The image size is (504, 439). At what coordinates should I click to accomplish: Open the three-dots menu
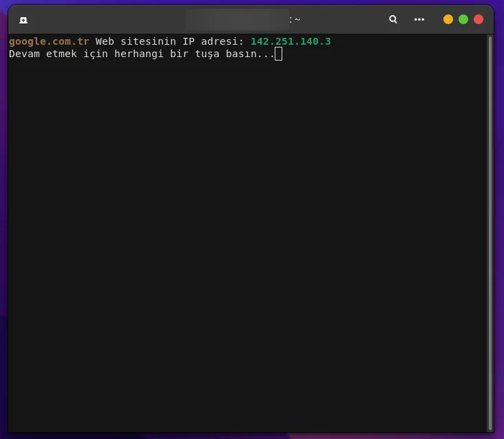pyautogui.click(x=419, y=19)
